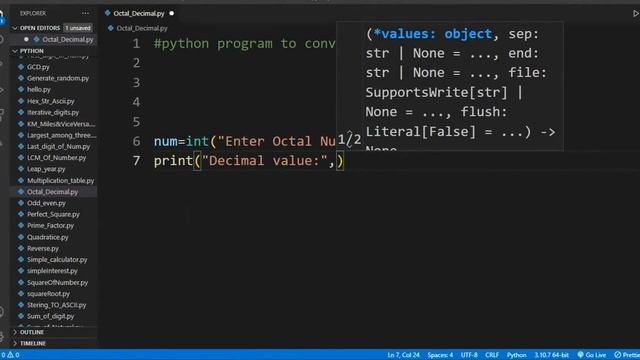Screen dimensions: 640x360
Task: Open Sum_of_digit.py file
Action: click(50, 316)
